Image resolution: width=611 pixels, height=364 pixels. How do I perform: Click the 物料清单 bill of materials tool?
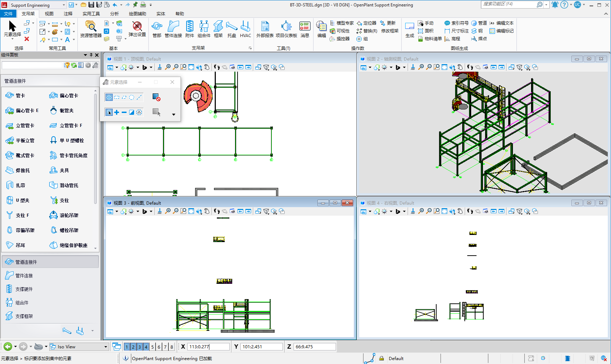click(430, 39)
